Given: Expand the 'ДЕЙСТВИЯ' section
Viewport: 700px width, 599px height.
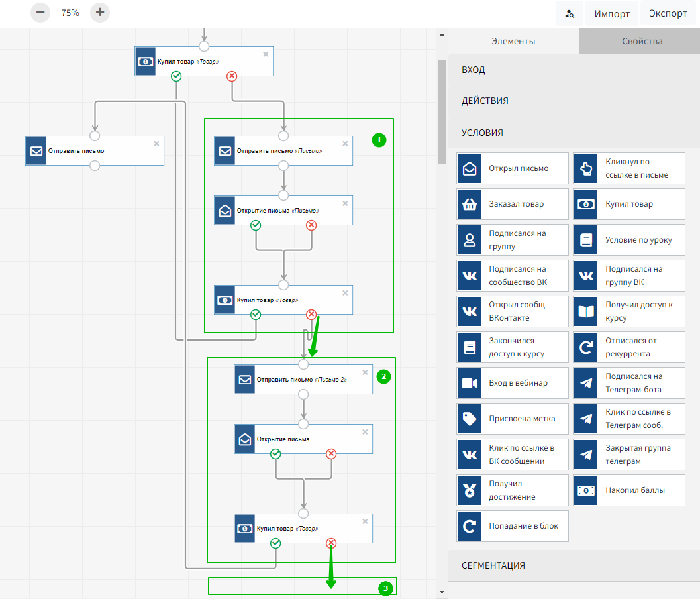Looking at the screenshot, I should pos(574,101).
